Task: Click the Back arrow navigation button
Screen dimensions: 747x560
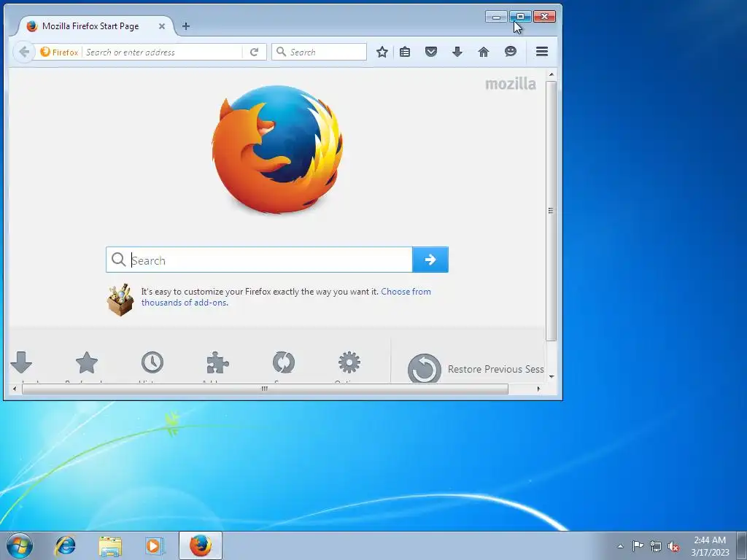Action: 24,52
